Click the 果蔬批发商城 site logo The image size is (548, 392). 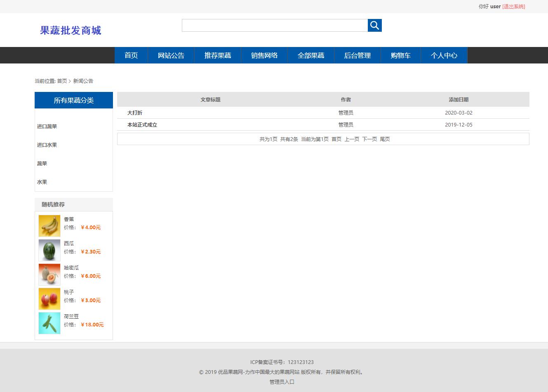pyautogui.click(x=70, y=30)
